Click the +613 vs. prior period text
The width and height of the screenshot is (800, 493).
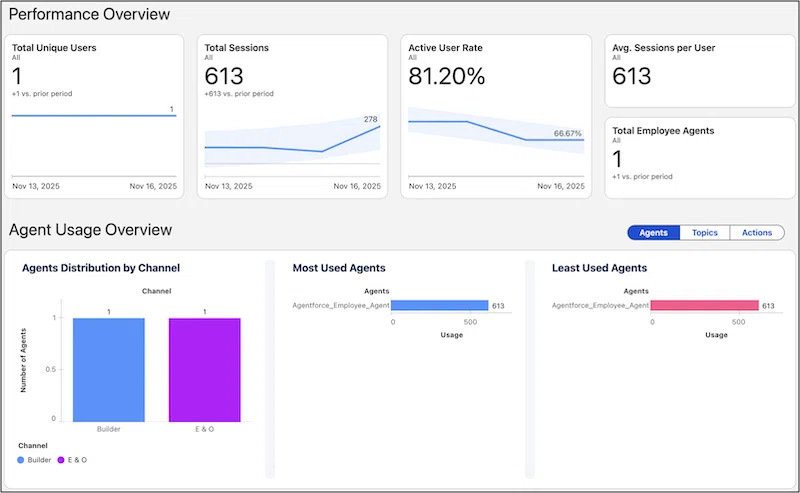[239, 93]
